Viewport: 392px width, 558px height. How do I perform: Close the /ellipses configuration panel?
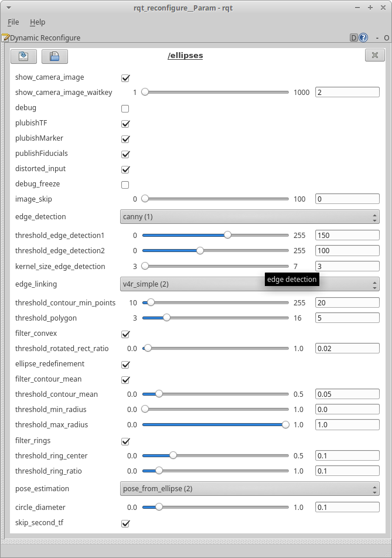[x=374, y=56]
